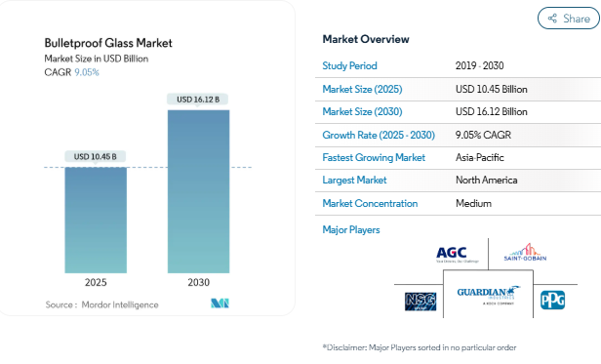Click the Mordor Intelligence logo mark
601x364 pixels.
click(x=220, y=303)
